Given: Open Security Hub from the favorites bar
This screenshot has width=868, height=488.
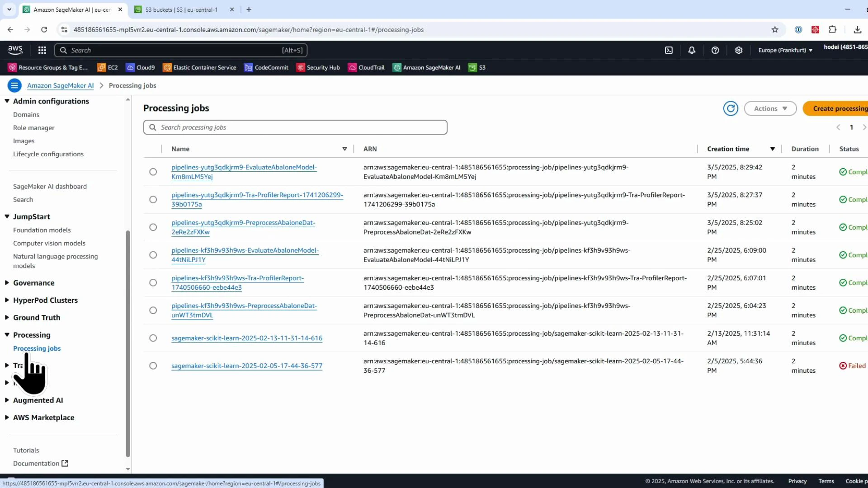Looking at the screenshot, I should tap(318, 67).
